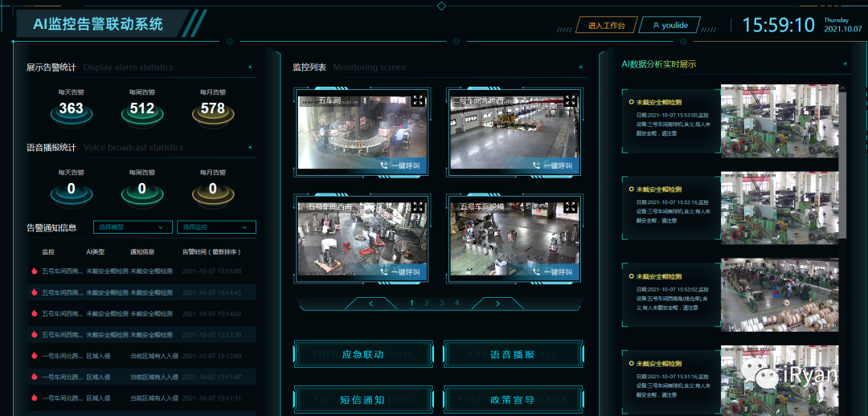Click the monthly alarm count 578

[x=213, y=108]
